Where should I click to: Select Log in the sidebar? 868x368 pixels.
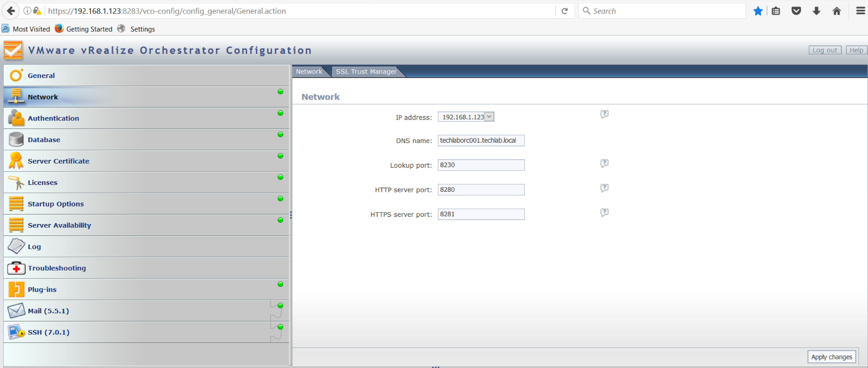click(x=146, y=247)
